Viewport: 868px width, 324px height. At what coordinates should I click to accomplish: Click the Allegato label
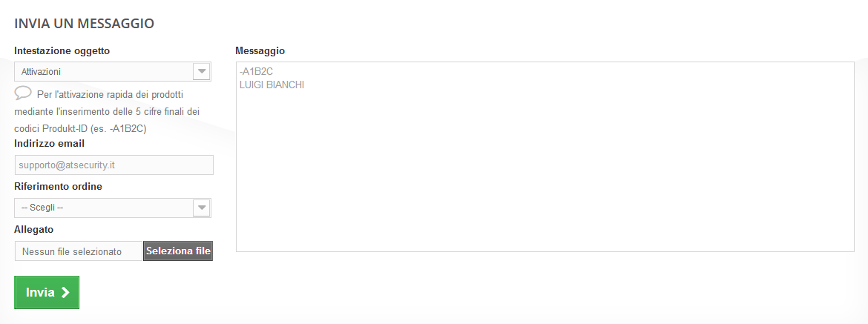pyautogui.click(x=34, y=229)
